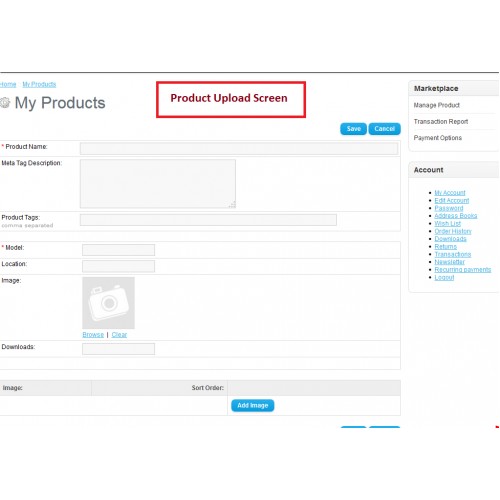Go to Order History link
Viewport: 500px width, 500px height.
point(453,231)
